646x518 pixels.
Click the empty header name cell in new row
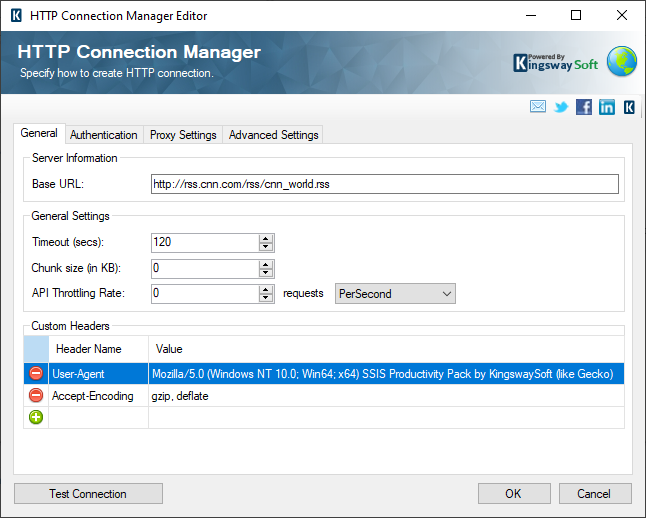click(x=98, y=417)
